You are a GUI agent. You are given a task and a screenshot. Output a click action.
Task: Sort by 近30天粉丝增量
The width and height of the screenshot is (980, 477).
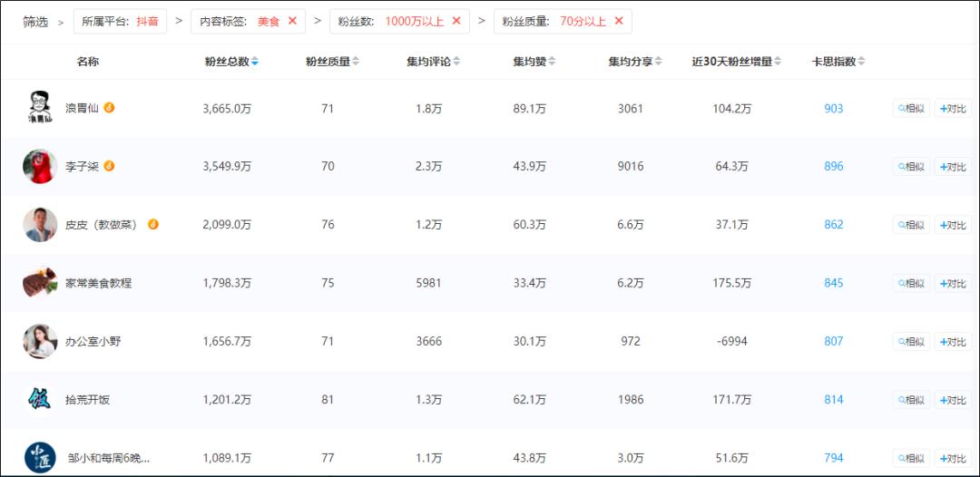pyautogui.click(x=779, y=62)
